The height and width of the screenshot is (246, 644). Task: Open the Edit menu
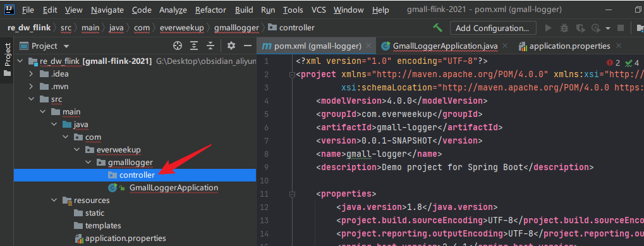pyautogui.click(x=50, y=10)
